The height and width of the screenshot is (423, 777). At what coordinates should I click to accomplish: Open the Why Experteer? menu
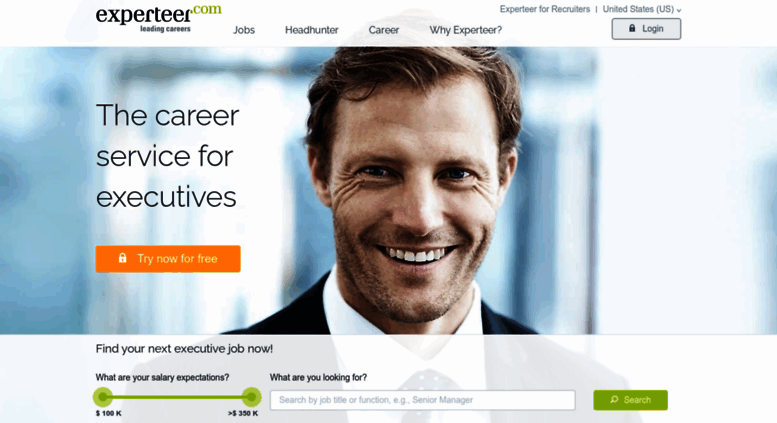coord(465,30)
